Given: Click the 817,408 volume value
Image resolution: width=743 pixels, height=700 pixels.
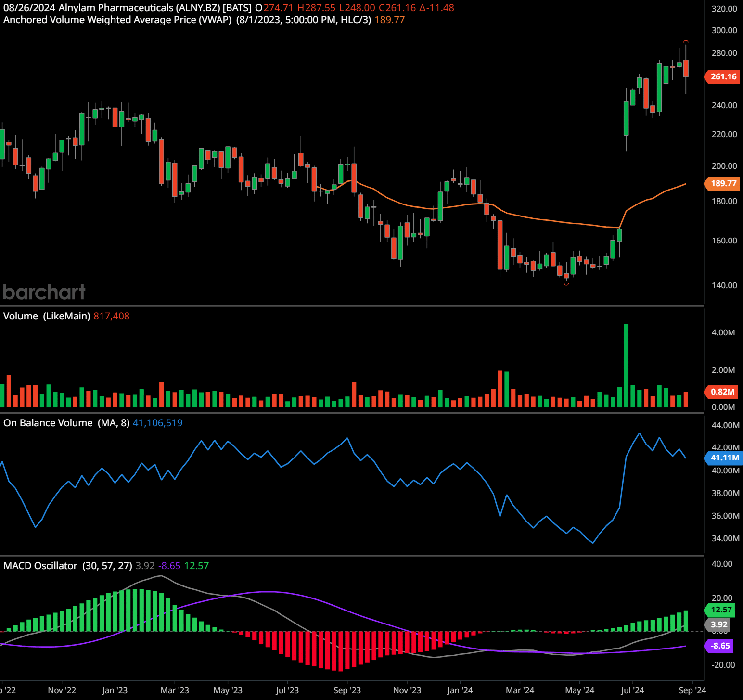Looking at the screenshot, I should point(111,316).
